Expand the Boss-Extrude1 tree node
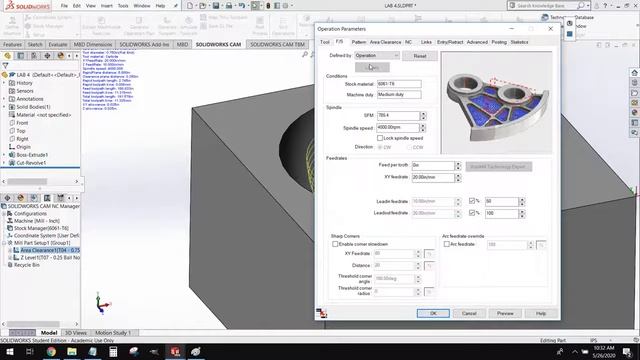This screenshot has width=640, height=360. [4, 155]
